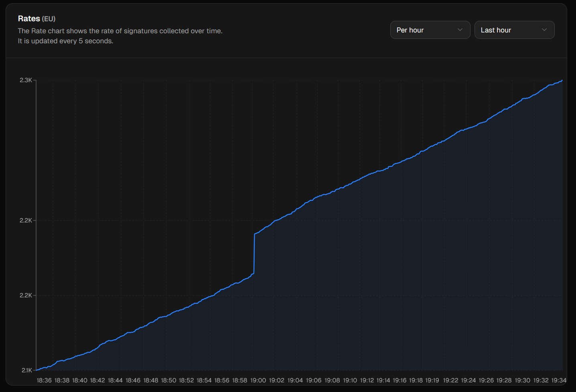Click the 19:00 x-axis time label
Image resolution: width=576 pixels, height=392 pixels.
pyautogui.click(x=258, y=380)
